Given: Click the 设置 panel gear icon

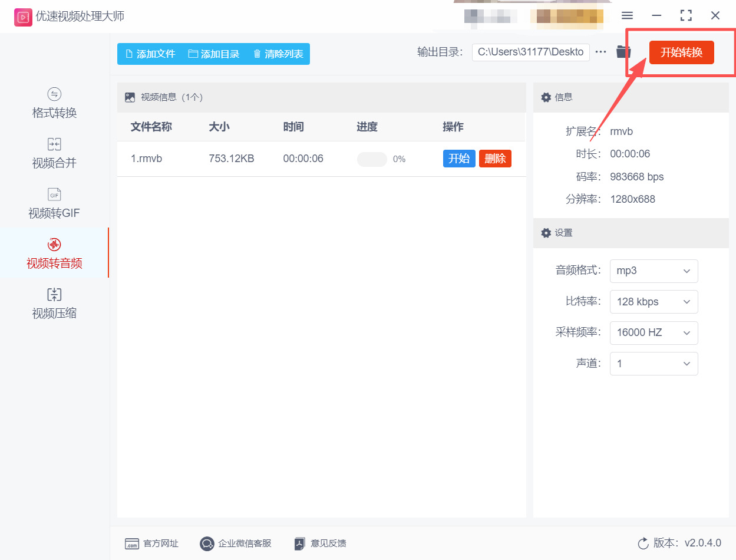Looking at the screenshot, I should 546,233.
